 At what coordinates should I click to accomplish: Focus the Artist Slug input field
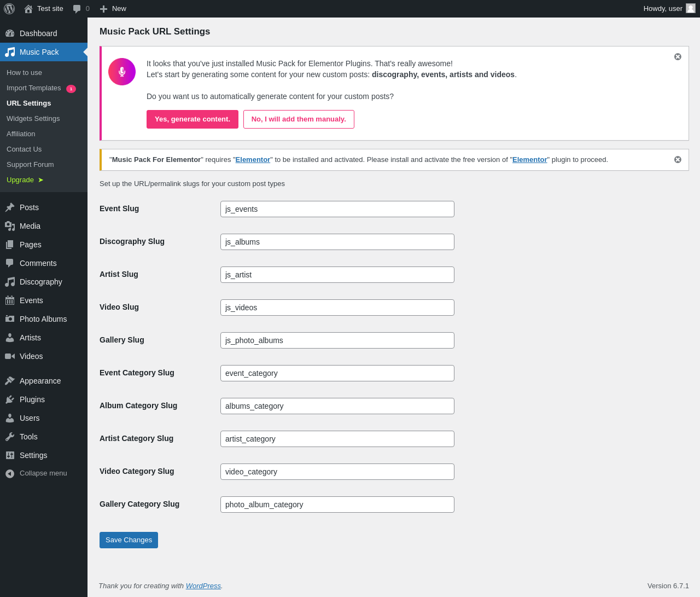coord(337,275)
